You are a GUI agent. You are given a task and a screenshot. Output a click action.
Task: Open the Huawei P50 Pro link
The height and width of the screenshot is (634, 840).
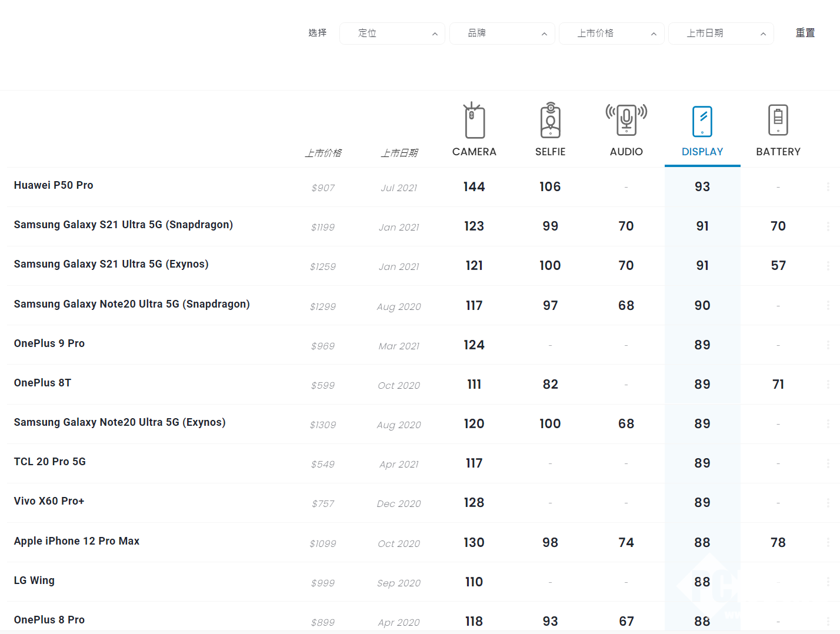pos(54,185)
